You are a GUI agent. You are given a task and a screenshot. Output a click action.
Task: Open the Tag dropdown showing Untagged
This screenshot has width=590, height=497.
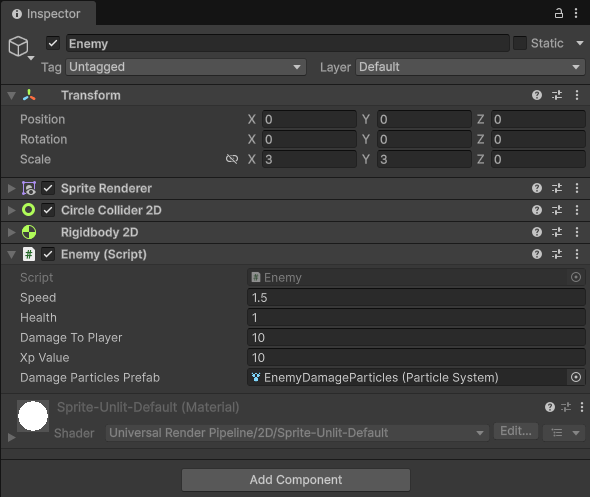point(186,67)
